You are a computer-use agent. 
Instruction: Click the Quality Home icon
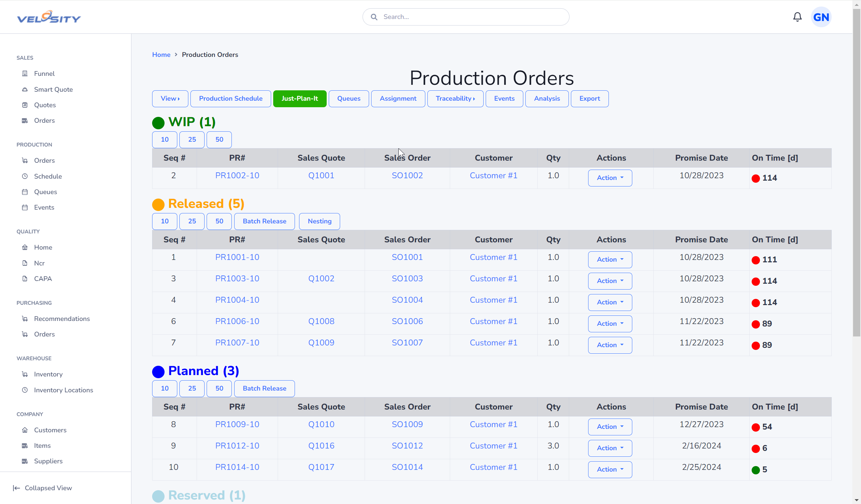pos(25,247)
